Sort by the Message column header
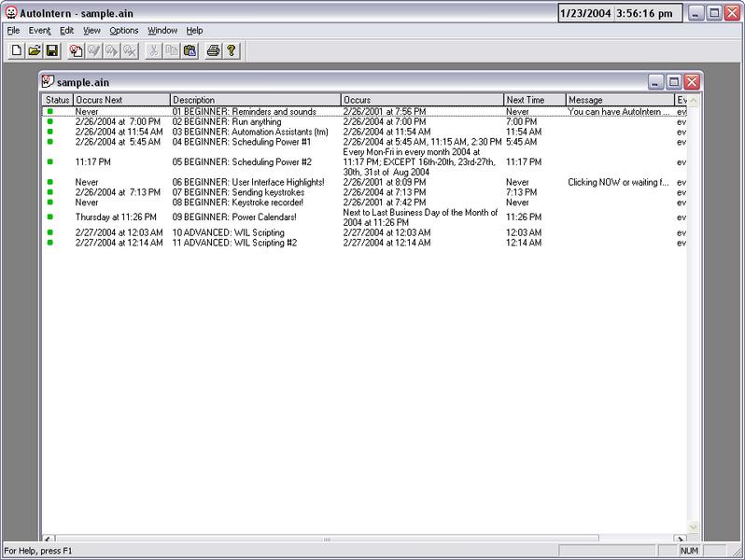 point(620,100)
